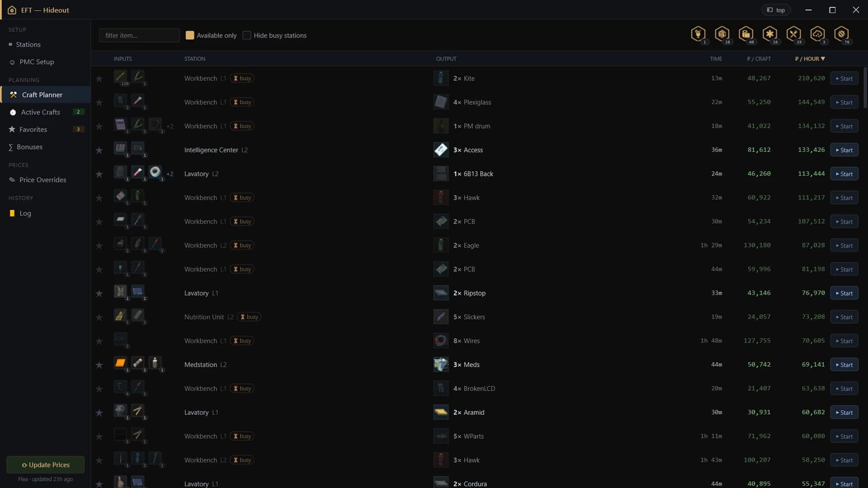
Task: Expand +2 extra inputs on PM drum row
Action: click(170, 126)
